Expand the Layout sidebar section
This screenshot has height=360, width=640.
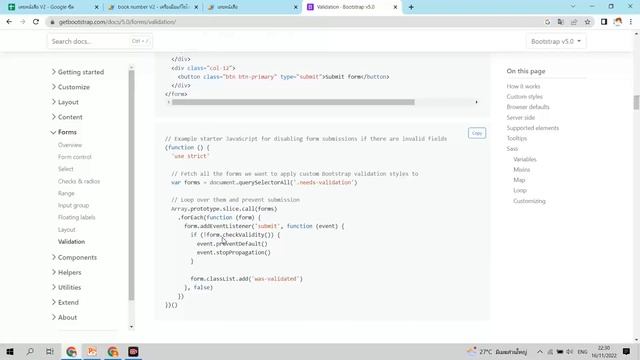point(65,102)
